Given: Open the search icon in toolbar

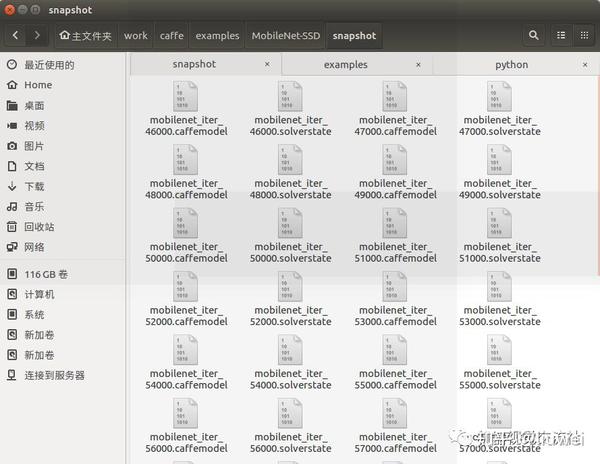Looking at the screenshot, I should (533, 36).
